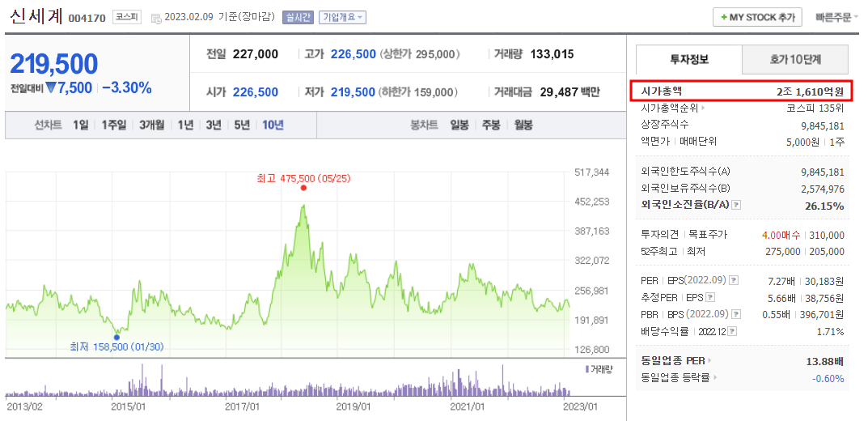Click the calendar icon before the 2023.02.09 date

pos(156,18)
